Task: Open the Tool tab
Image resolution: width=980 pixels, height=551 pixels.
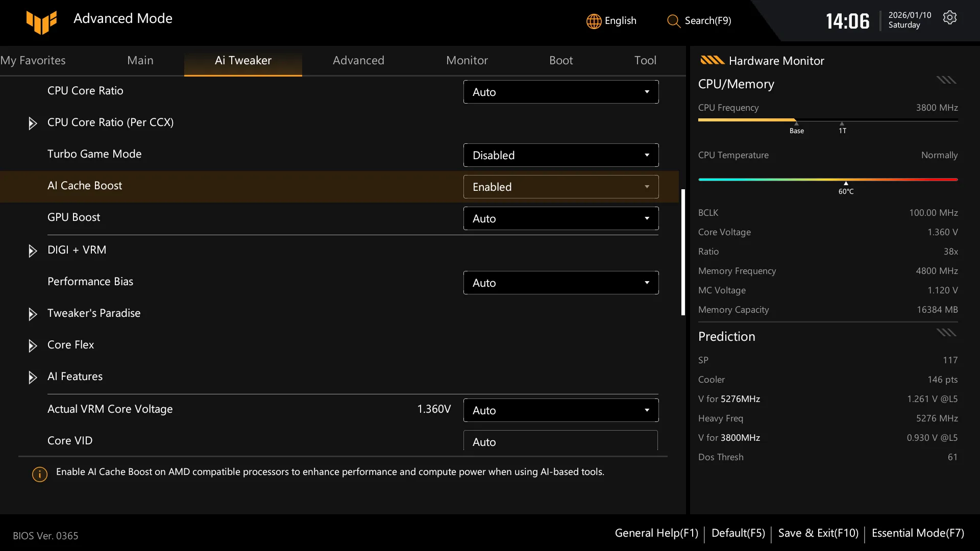Action: tap(645, 60)
